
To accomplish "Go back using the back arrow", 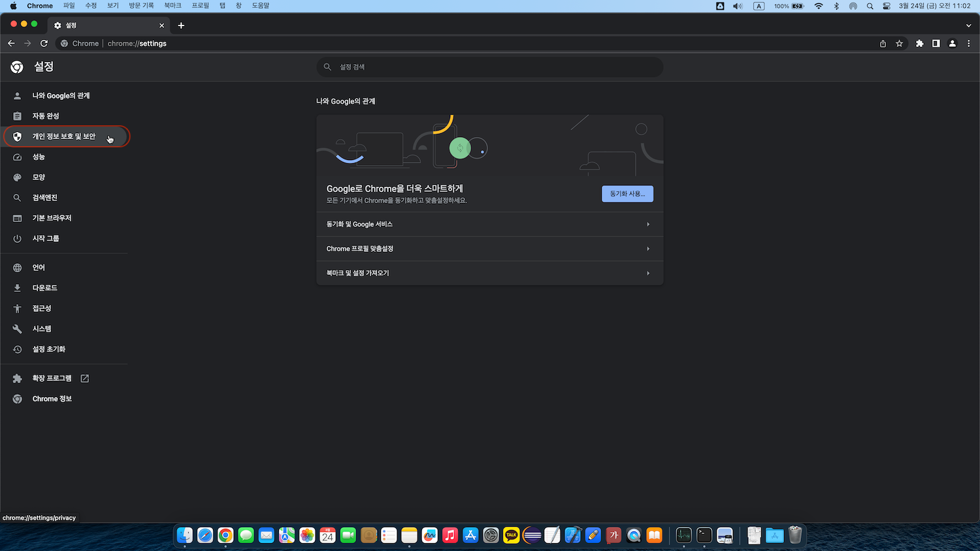I will point(11,44).
